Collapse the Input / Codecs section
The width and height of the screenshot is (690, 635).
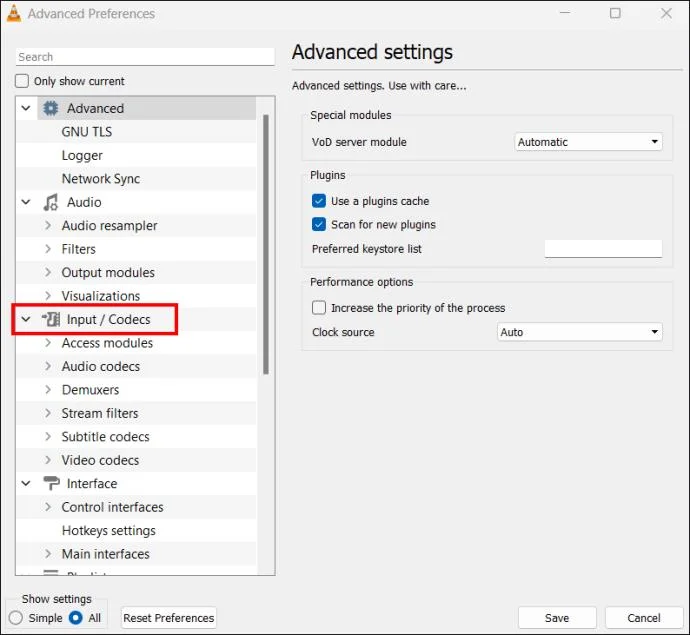[x=26, y=319]
